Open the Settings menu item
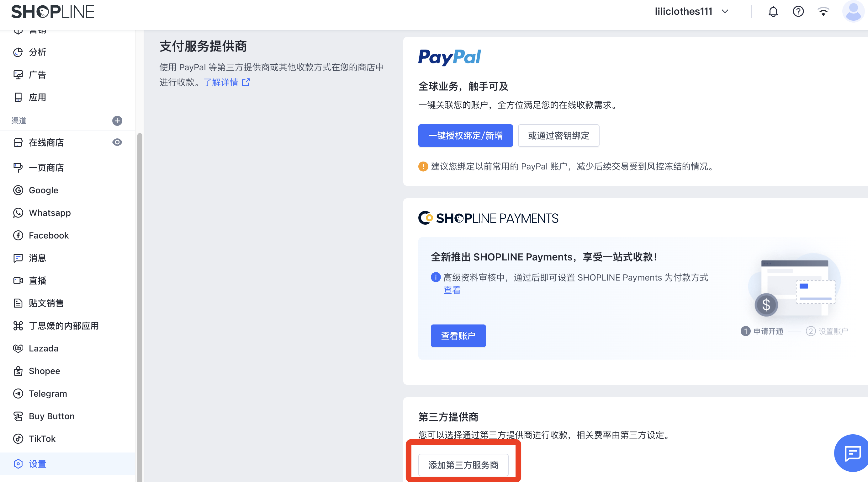Screen dimensions: 868x482 [x=37, y=464]
